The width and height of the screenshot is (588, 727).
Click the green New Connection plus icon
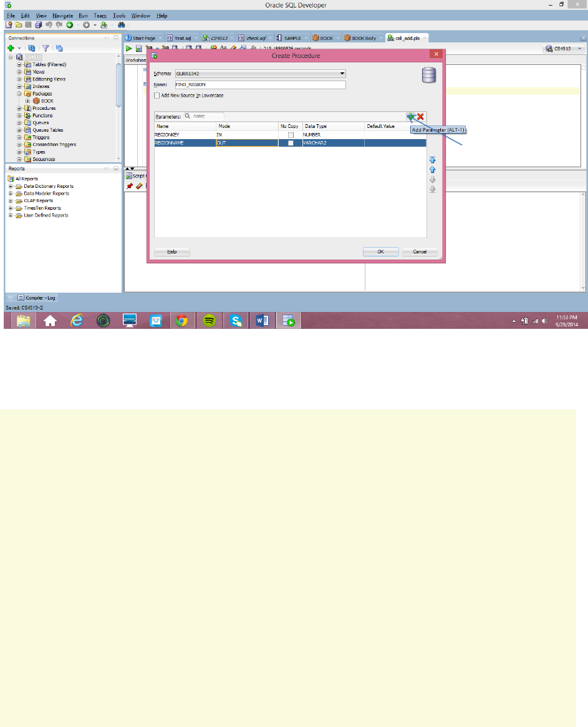point(11,48)
